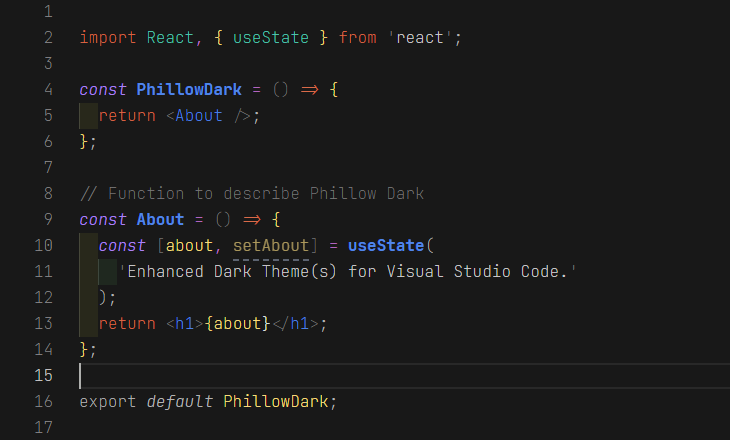Viewport: 730px width, 440px height.
Task: Click line number 11 in the gutter
Action: pos(43,271)
